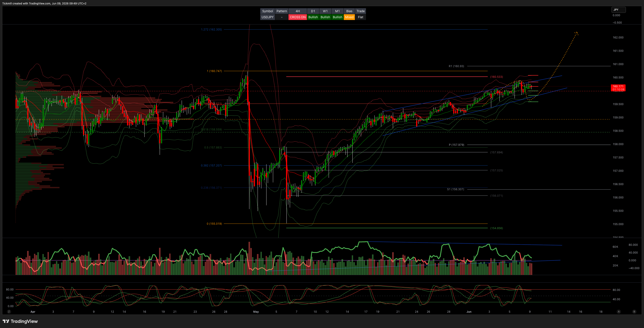
Task: Click the Jun label on time axis
Action: pyautogui.click(x=469, y=312)
